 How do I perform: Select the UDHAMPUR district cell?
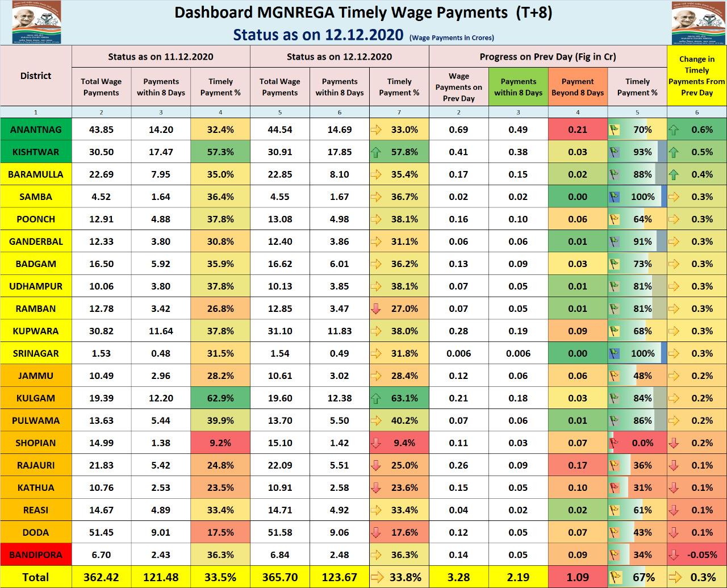tap(36, 286)
